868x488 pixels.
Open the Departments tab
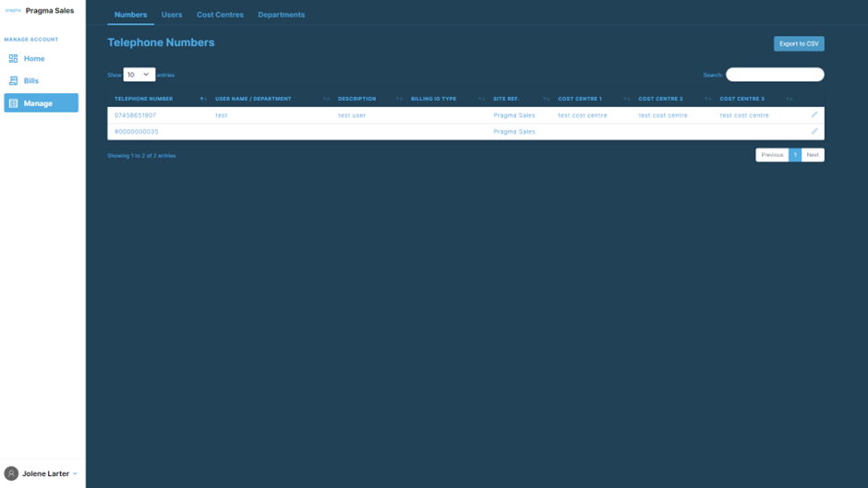point(282,15)
